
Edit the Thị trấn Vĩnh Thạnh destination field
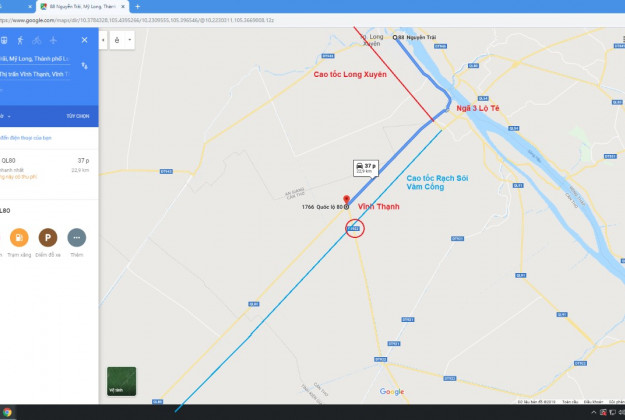pyautogui.click(x=35, y=74)
